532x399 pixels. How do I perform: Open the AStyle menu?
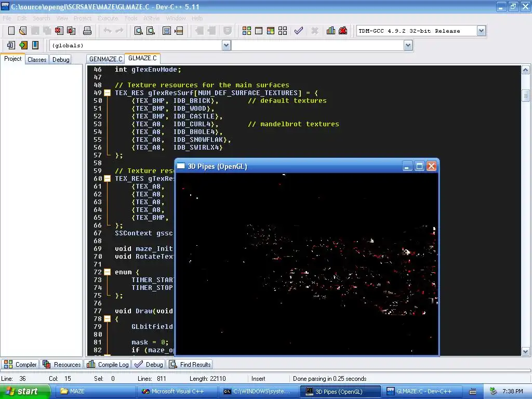[151, 18]
